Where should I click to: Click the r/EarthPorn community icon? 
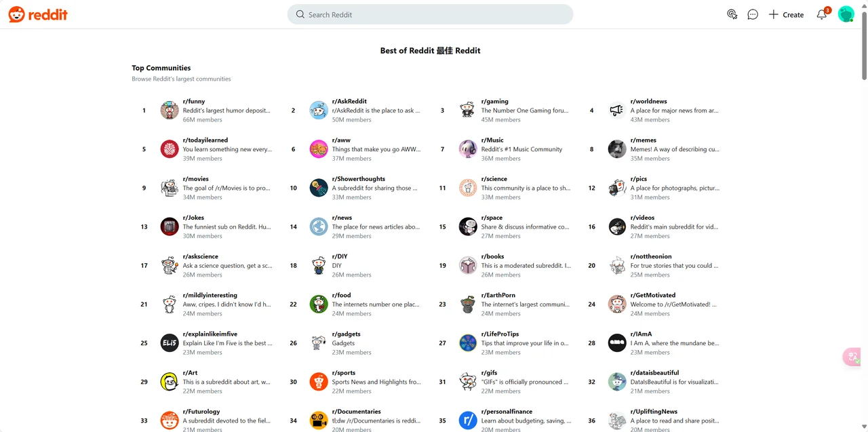click(468, 304)
